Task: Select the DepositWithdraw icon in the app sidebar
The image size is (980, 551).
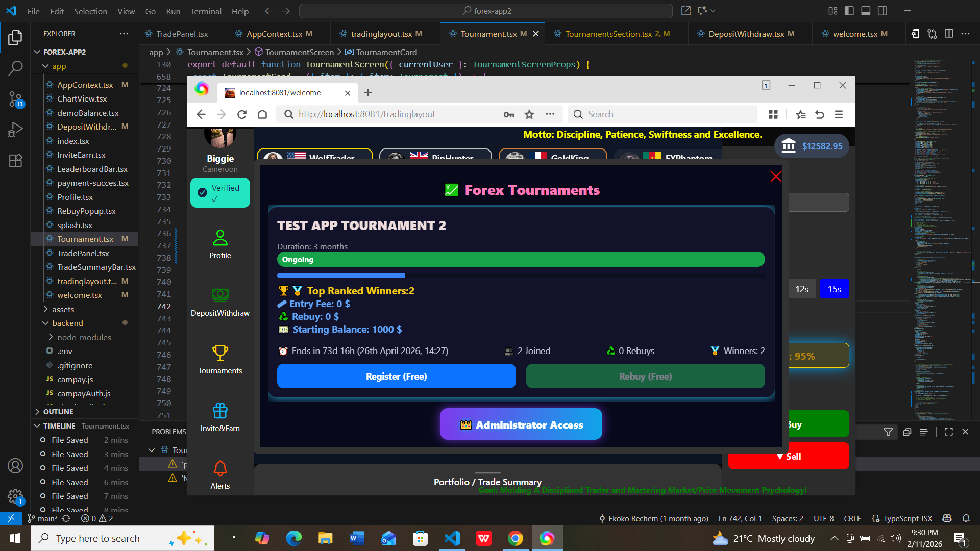Action: 219,301
